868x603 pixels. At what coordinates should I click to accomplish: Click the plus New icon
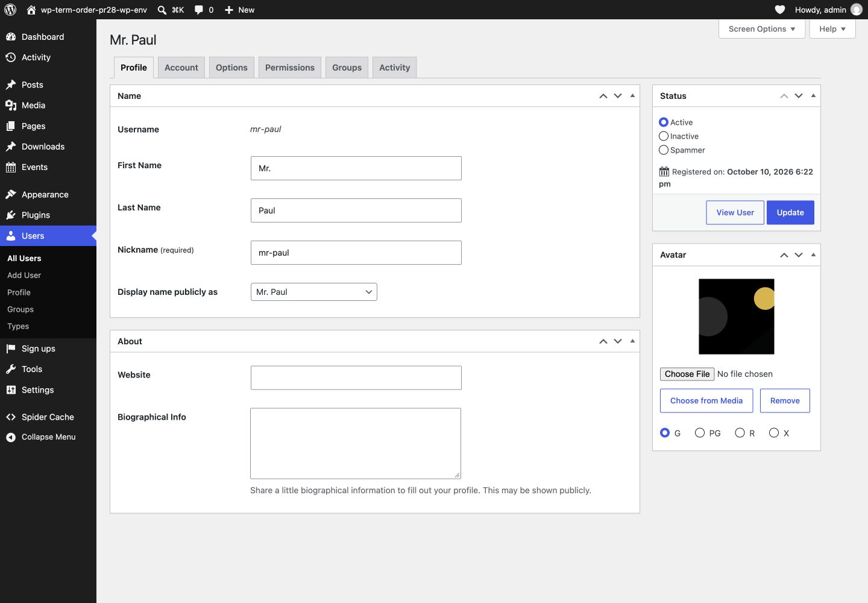pos(229,10)
